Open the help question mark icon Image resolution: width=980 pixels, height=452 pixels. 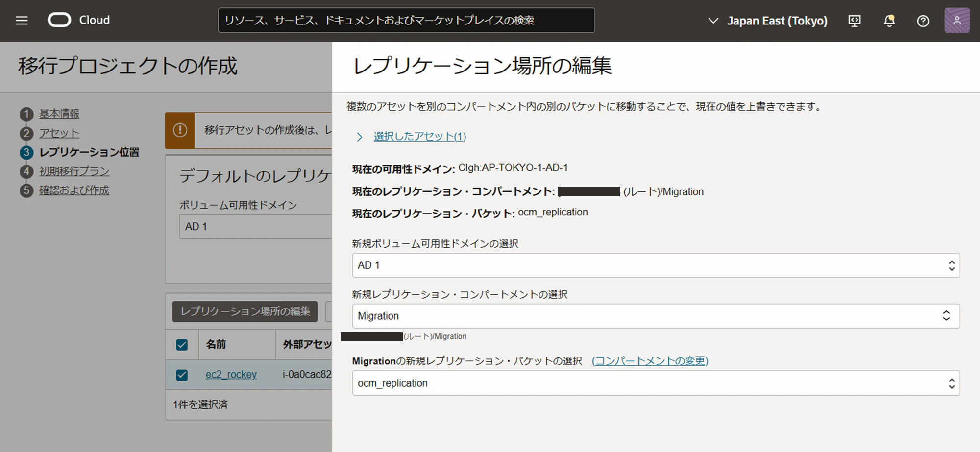click(x=923, y=21)
